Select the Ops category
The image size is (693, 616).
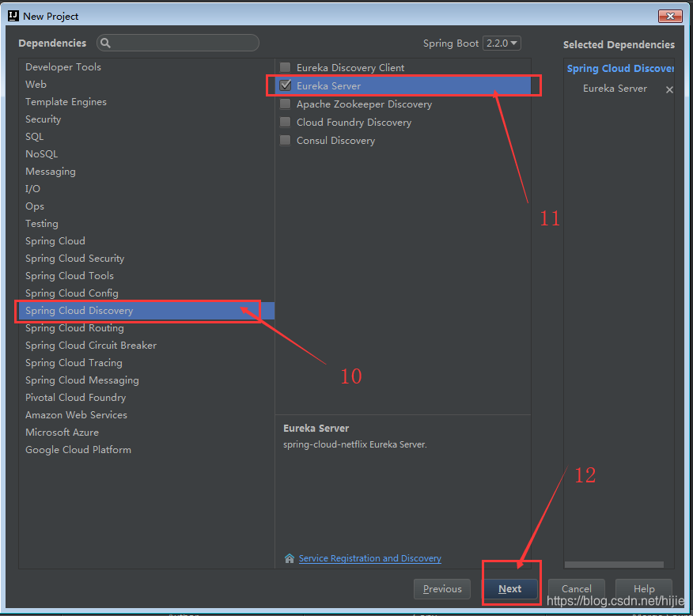(146, 206)
